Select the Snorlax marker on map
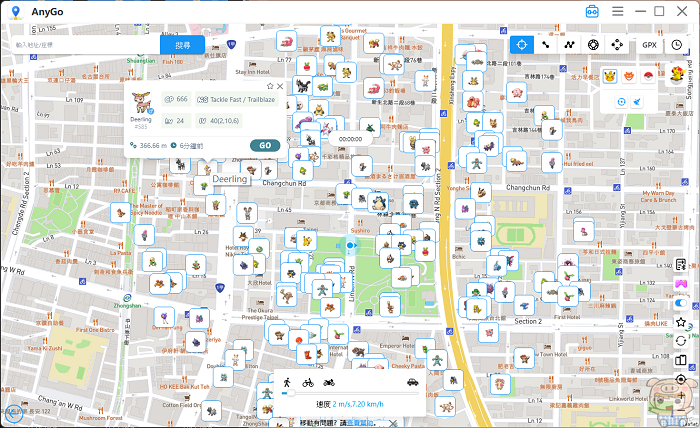 379,203
